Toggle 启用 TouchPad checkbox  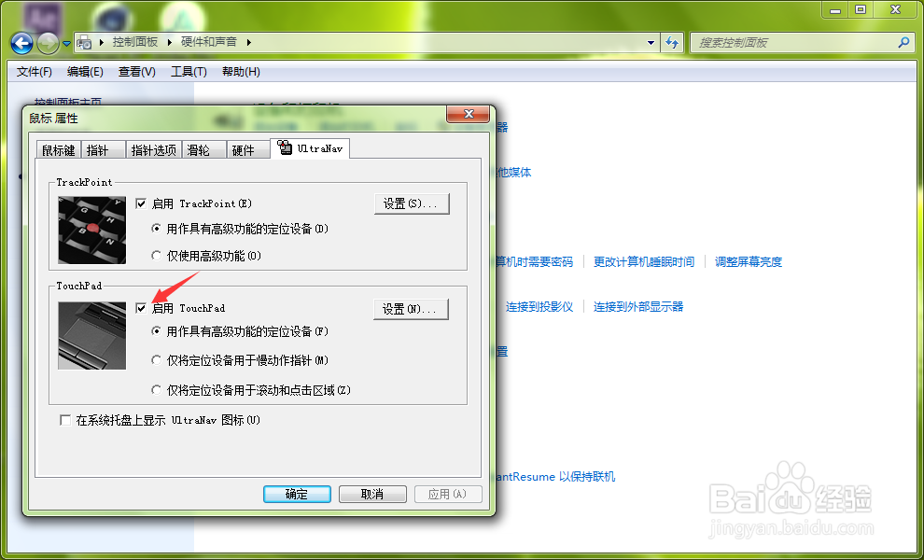141,308
